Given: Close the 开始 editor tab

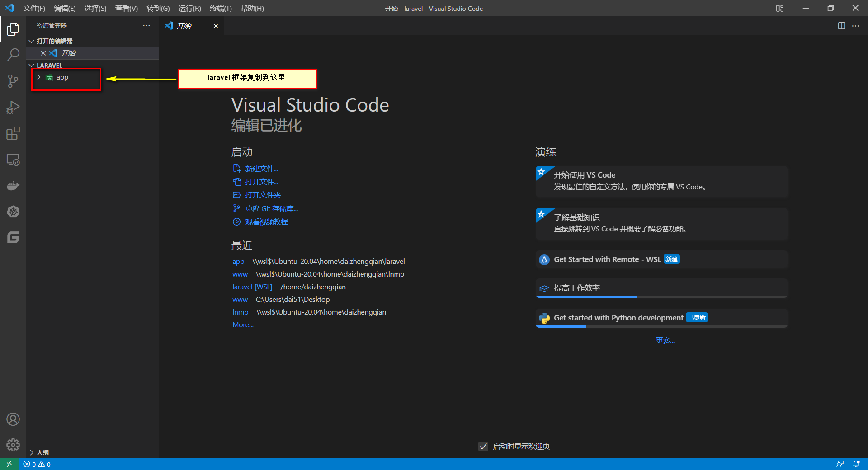Looking at the screenshot, I should [x=216, y=26].
